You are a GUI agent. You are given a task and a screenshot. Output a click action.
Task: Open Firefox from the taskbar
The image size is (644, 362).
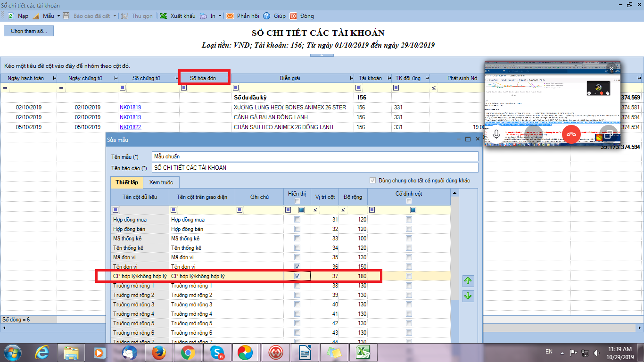(x=157, y=352)
